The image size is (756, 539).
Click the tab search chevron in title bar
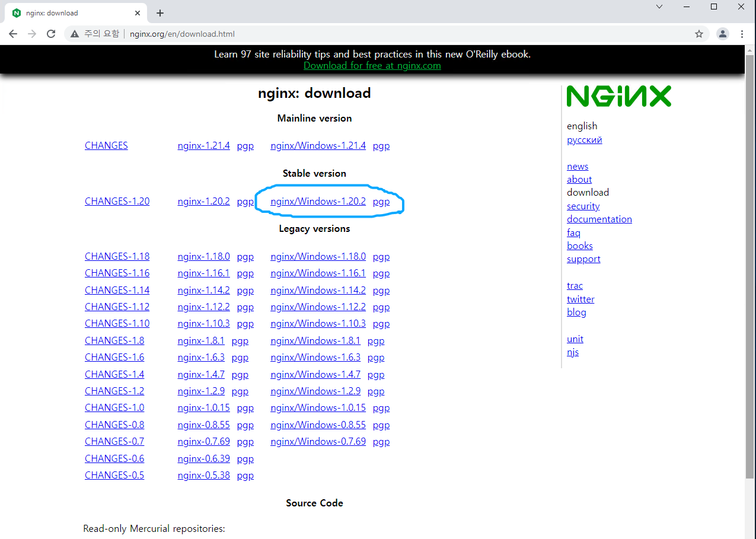tap(659, 7)
